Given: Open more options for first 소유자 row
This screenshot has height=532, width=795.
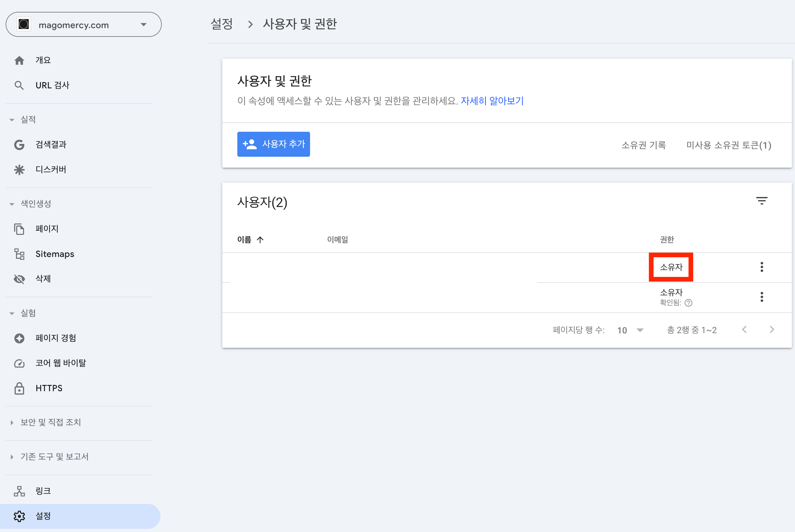Looking at the screenshot, I should [762, 267].
